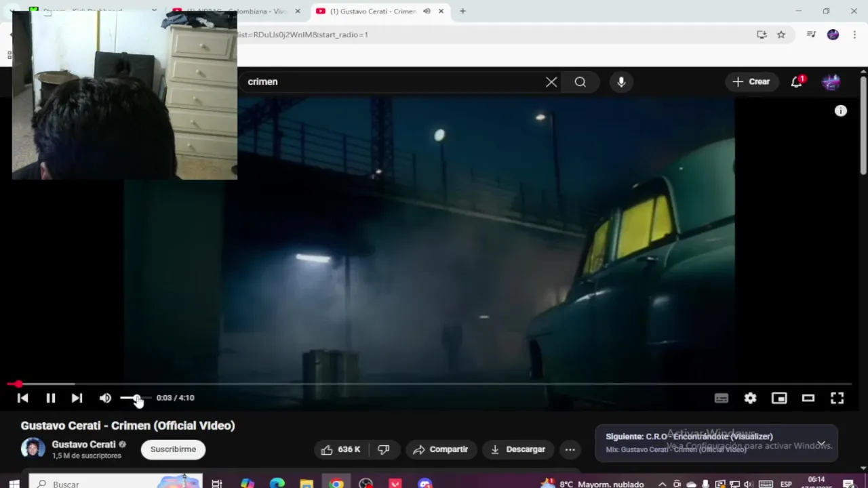The width and height of the screenshot is (868, 488).
Task: Open weather widget 8°C Mayorm. nublado
Action: [592, 484]
